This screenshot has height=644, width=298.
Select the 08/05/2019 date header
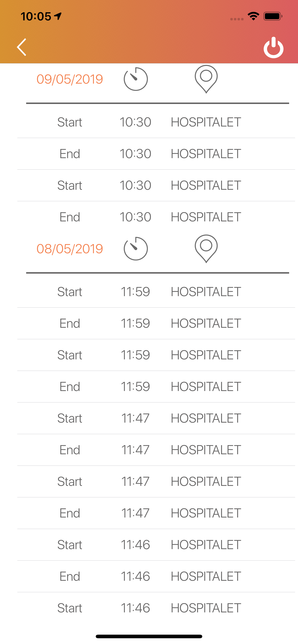click(x=70, y=249)
